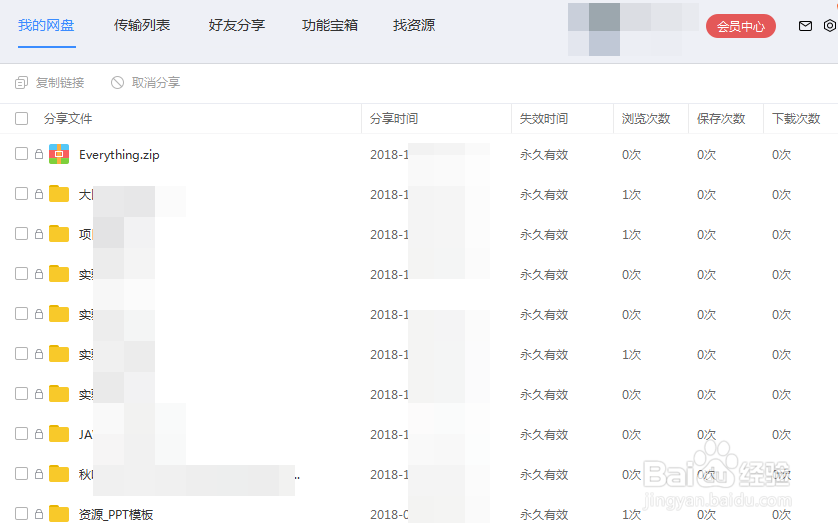
Task: Click the folder icon of the 项 row
Action: [x=59, y=234]
